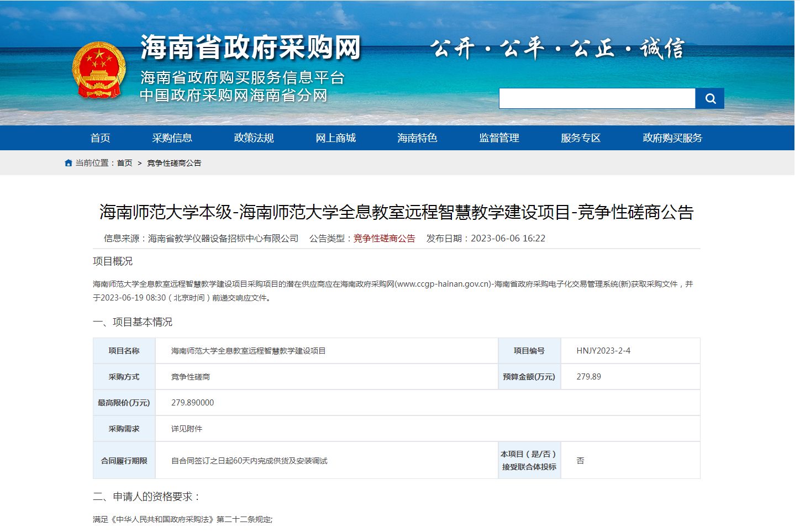800x532 pixels.
Task: Click the 接受联合体投标 label cell
Action: pyautogui.click(x=529, y=461)
